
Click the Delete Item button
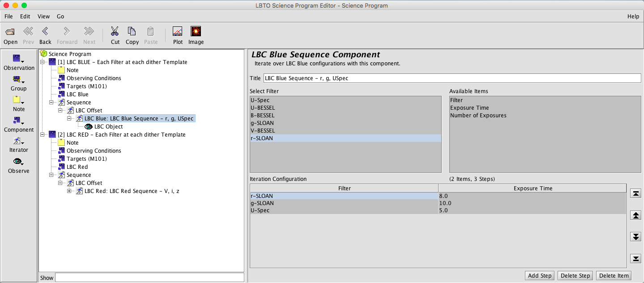(614, 275)
